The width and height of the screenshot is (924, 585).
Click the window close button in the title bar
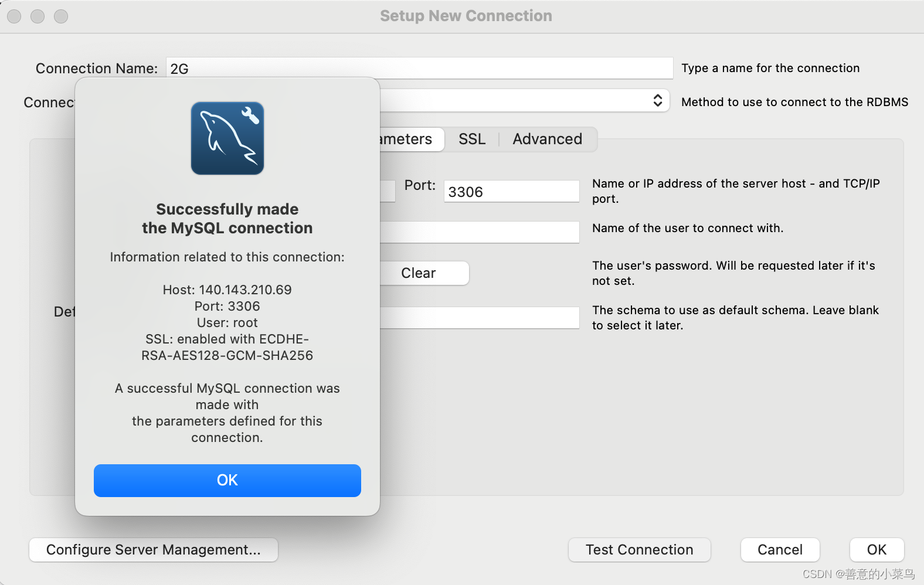[15, 16]
